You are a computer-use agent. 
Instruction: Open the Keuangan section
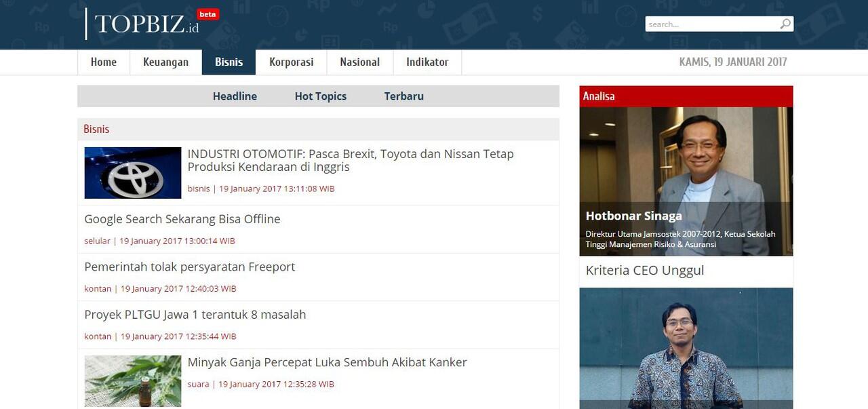coord(165,62)
